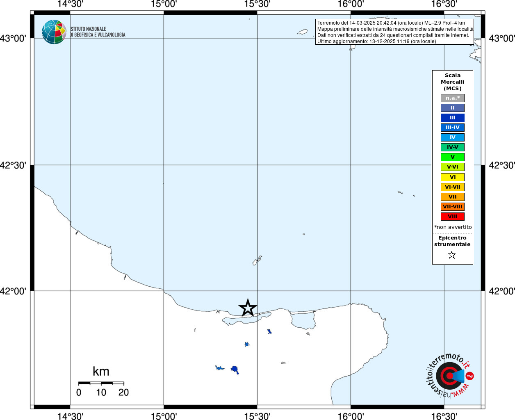Click the 'Dati non verificati' info line
Viewport: 515px width, 420px height.
point(393,35)
